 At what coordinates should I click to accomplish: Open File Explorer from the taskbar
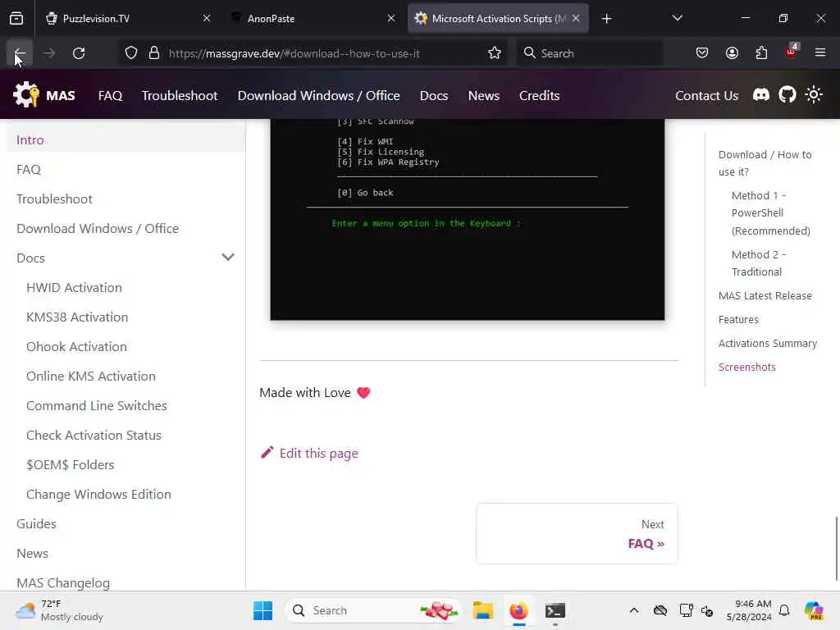[482, 610]
